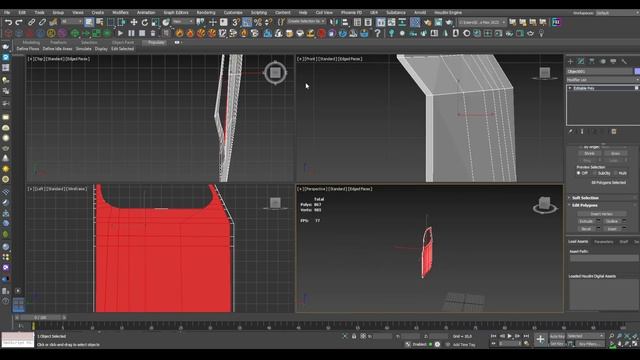Select Preview Selection SubObj radio
Screen dimensions: 640x360
click(595, 173)
